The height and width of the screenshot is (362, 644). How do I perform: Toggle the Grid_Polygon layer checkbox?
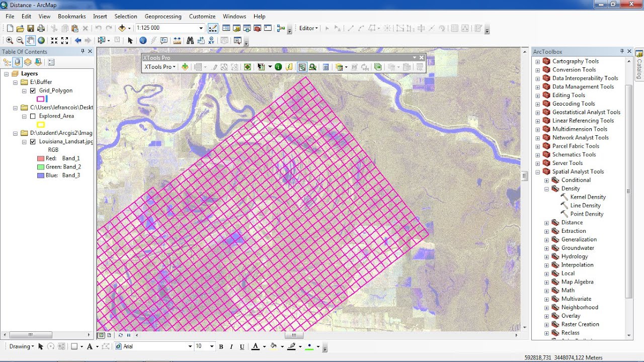pyautogui.click(x=33, y=91)
